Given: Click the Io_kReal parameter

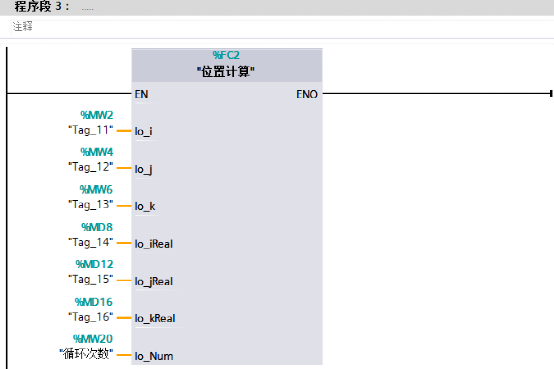Looking at the screenshot, I should [155, 318].
